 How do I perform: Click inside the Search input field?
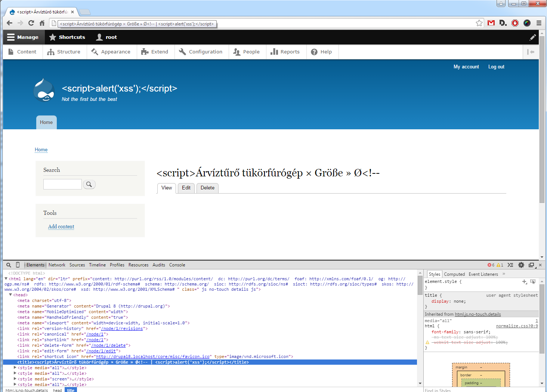[62, 184]
